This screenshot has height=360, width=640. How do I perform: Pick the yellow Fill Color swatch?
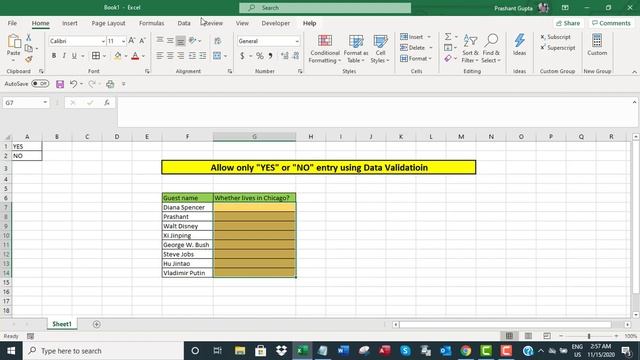click(x=117, y=56)
